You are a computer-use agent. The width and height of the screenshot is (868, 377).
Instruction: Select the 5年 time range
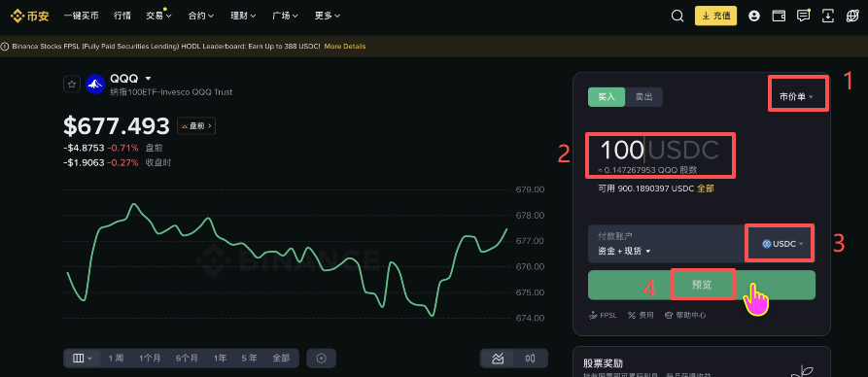[x=249, y=359]
